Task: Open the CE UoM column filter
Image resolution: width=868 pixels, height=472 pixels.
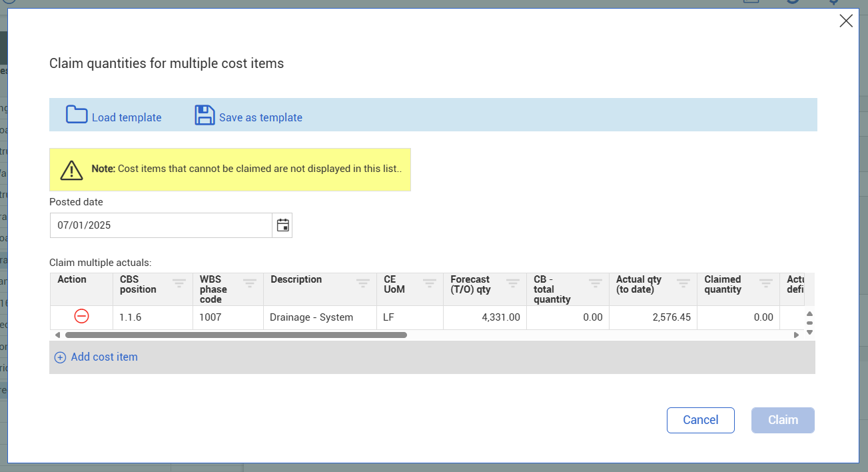Action: click(x=429, y=283)
